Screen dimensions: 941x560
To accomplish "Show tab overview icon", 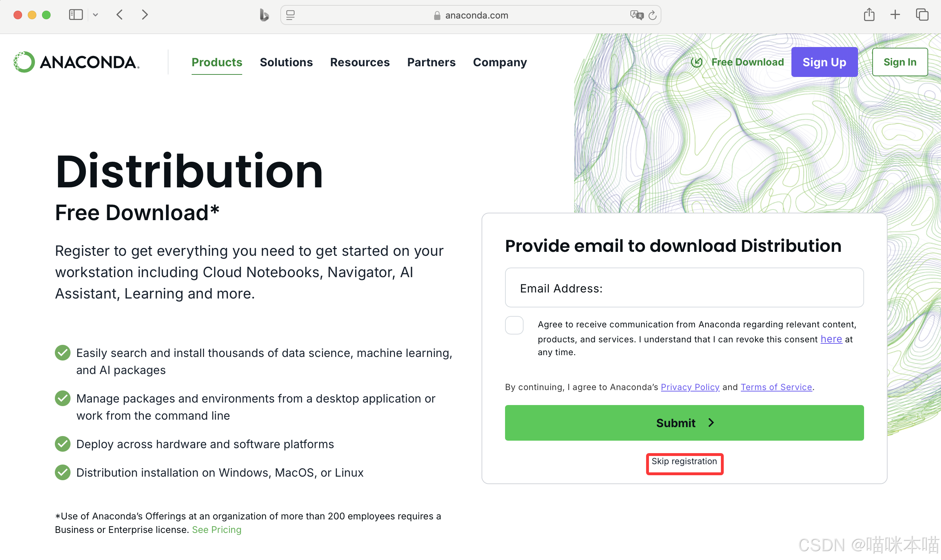I will 922,15.
